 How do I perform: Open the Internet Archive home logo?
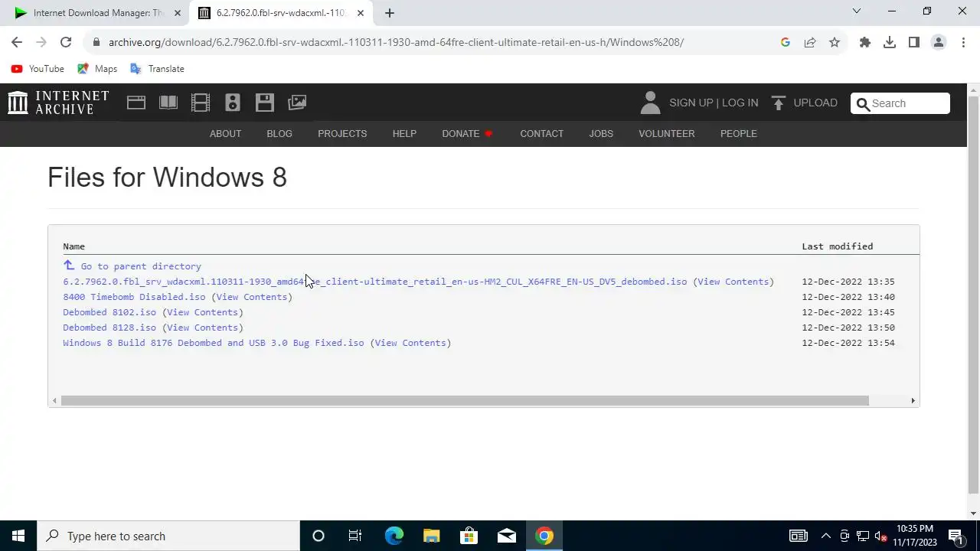point(58,103)
